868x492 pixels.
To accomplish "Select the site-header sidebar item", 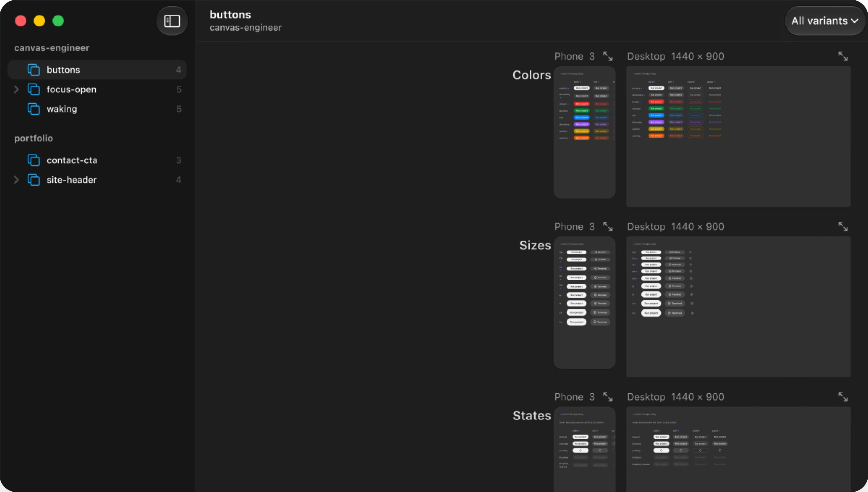I will [x=97, y=180].
